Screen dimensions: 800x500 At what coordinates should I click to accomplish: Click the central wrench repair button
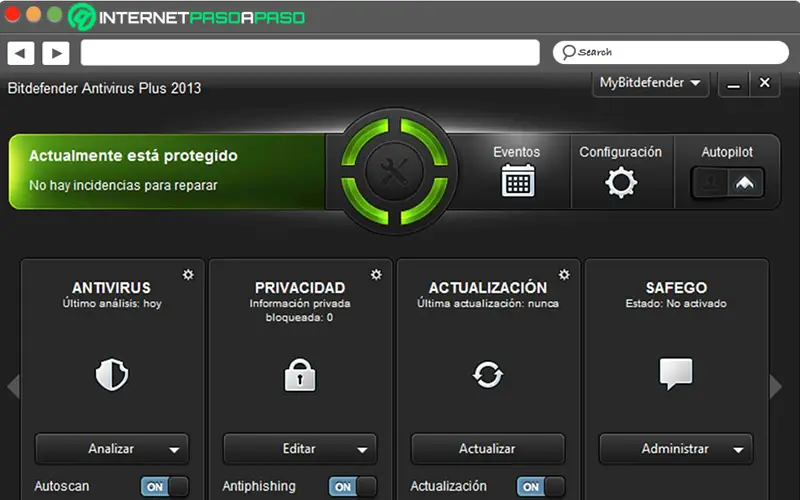[x=394, y=171]
